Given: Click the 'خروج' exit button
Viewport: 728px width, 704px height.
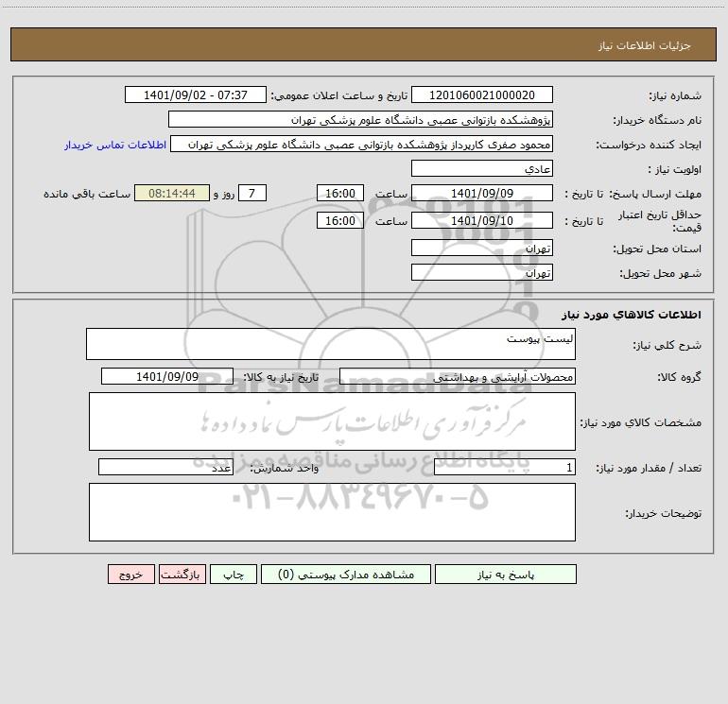Looking at the screenshot, I should coord(130,574).
